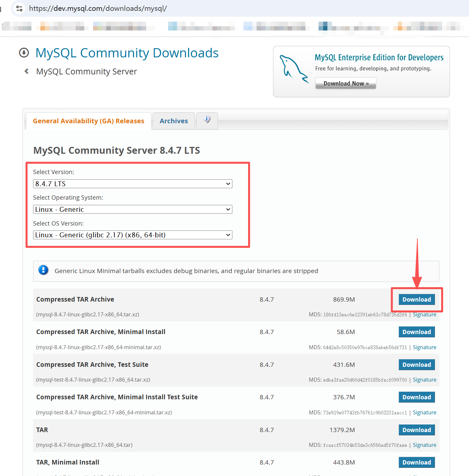The image size is (469, 476).
Task: Click the site info icon in address bar
Action: click(19, 9)
